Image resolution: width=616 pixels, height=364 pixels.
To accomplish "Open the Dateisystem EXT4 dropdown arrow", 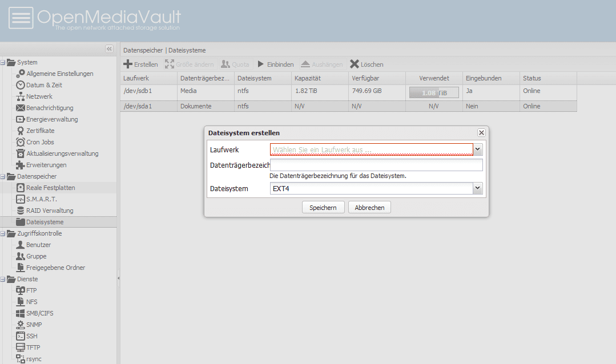I will pyautogui.click(x=478, y=188).
